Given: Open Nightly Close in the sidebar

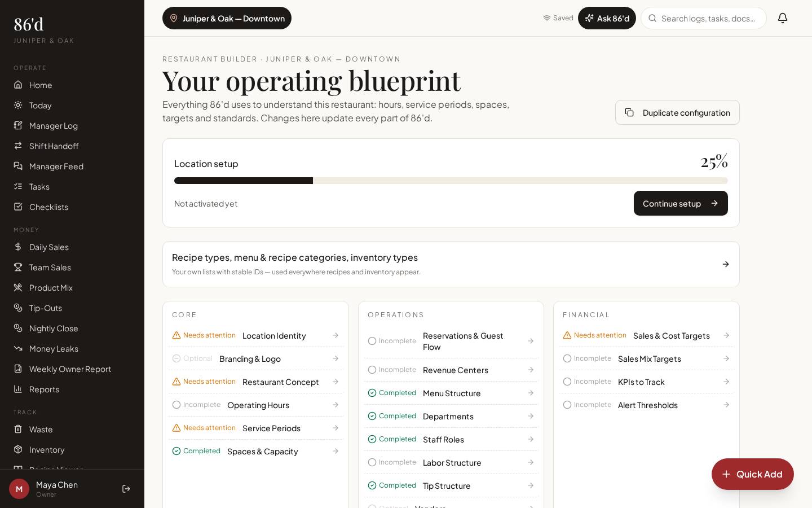Looking at the screenshot, I should click(x=72, y=328).
